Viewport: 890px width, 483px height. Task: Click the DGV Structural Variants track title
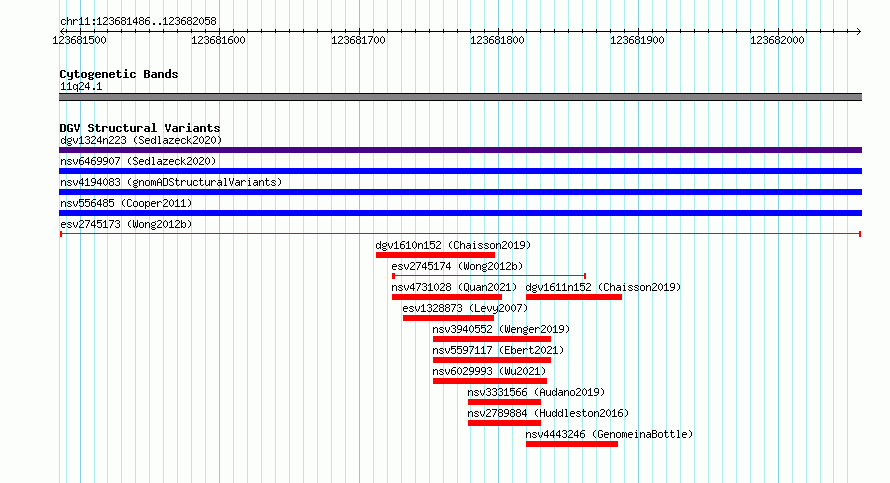[140, 128]
